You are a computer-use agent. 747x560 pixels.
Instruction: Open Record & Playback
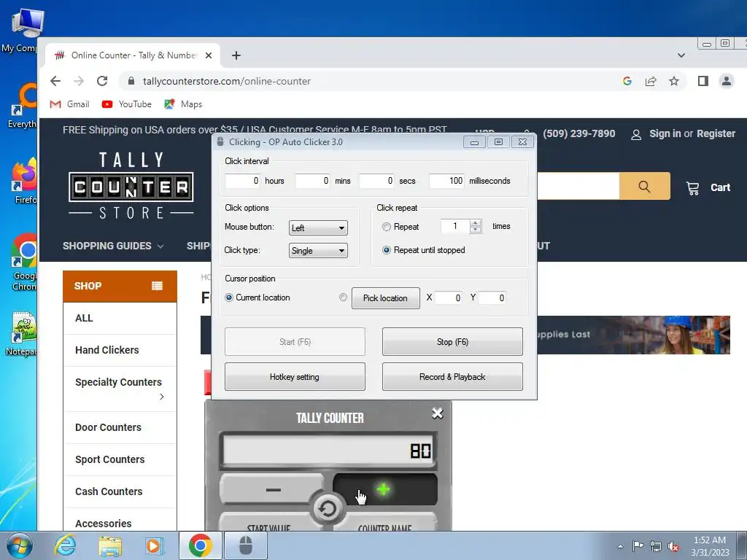click(452, 377)
